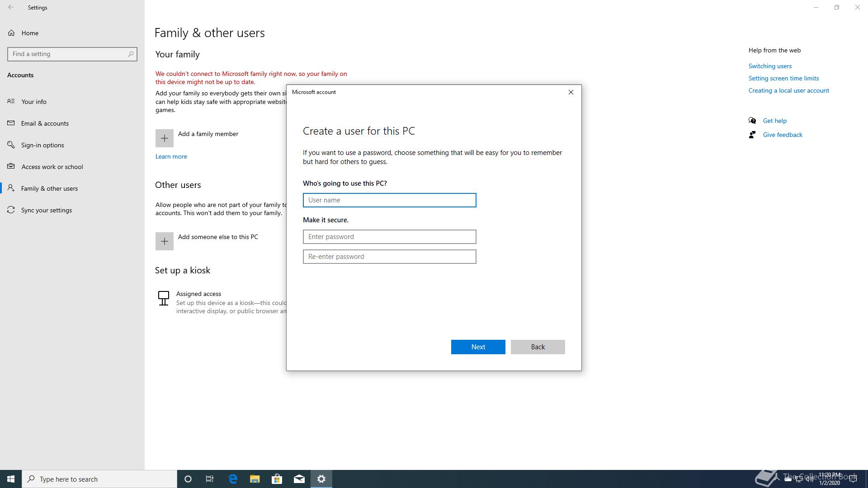Screen dimensions: 868x488
Task: Click the Sign-in options key icon
Action: click(11, 145)
